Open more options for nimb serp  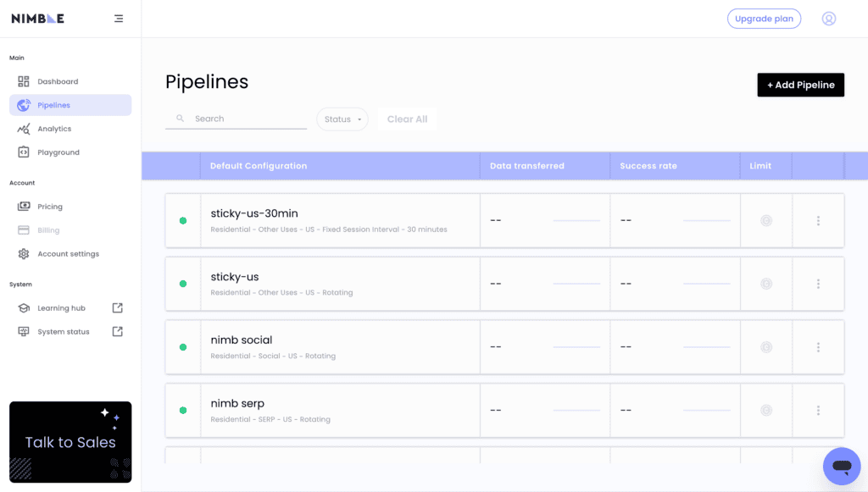point(818,410)
